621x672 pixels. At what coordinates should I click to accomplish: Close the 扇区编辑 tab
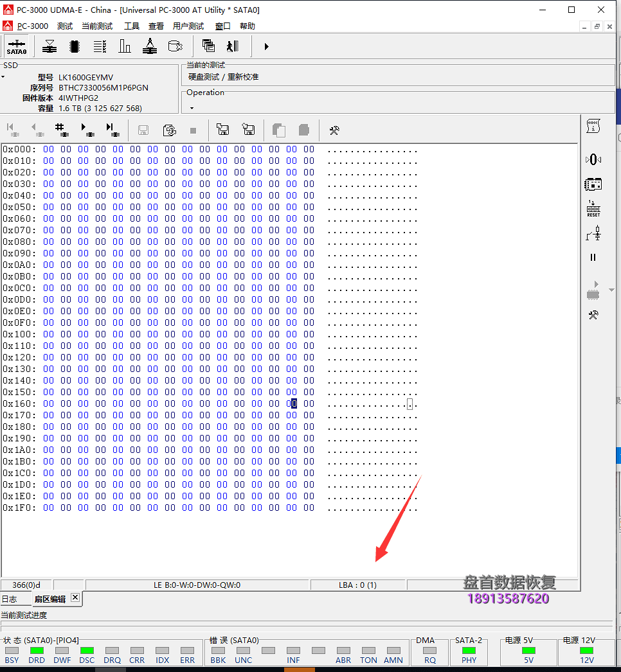75,597
